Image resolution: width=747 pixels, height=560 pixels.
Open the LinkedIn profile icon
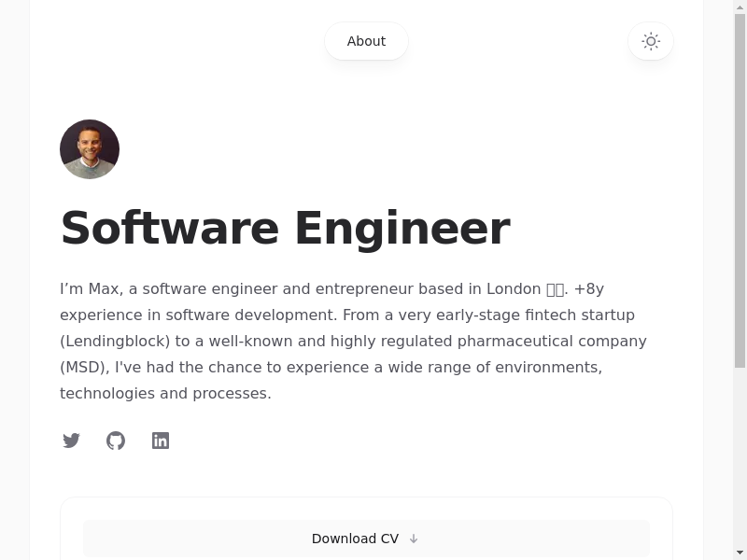pyautogui.click(x=161, y=441)
